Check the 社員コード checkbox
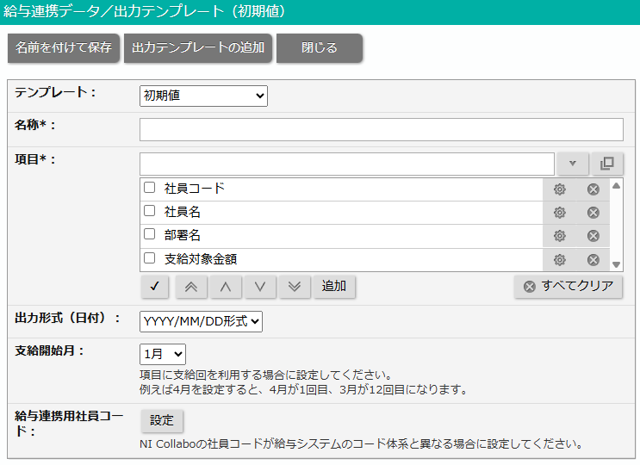The width and height of the screenshot is (640, 465). (150, 188)
